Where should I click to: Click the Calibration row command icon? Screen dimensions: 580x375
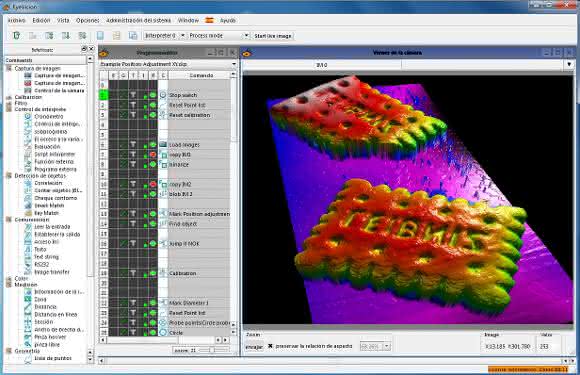tap(163, 273)
